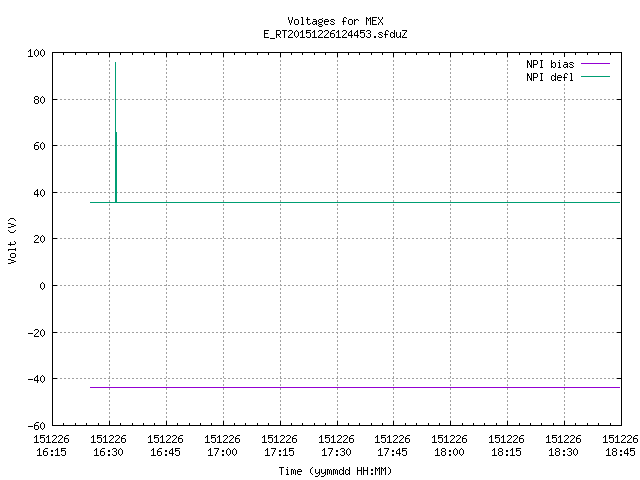Click the y-axis tick label 20
This screenshot has width=640, height=480.
click(39, 239)
